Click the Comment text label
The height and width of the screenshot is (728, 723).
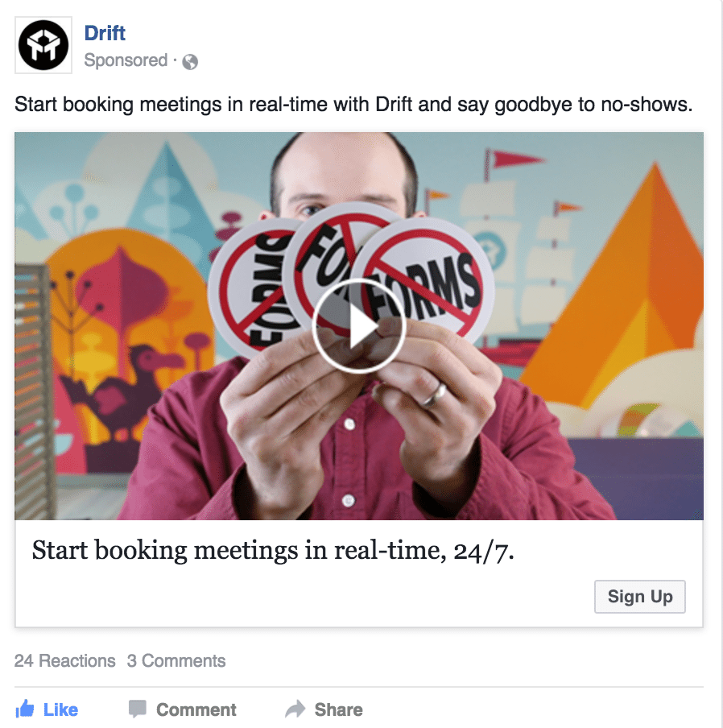(x=196, y=710)
